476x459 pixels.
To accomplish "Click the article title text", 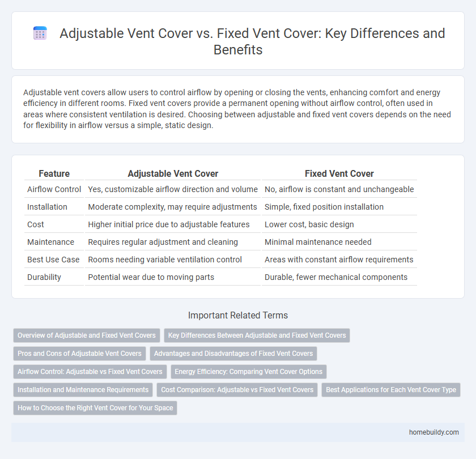I will tap(252, 41).
